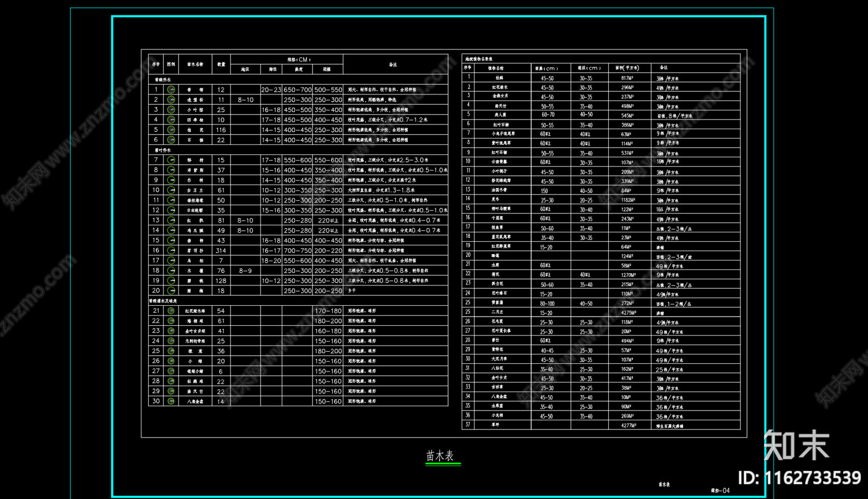
Task: Select the area value 545M²
Action: pyautogui.click(x=627, y=116)
